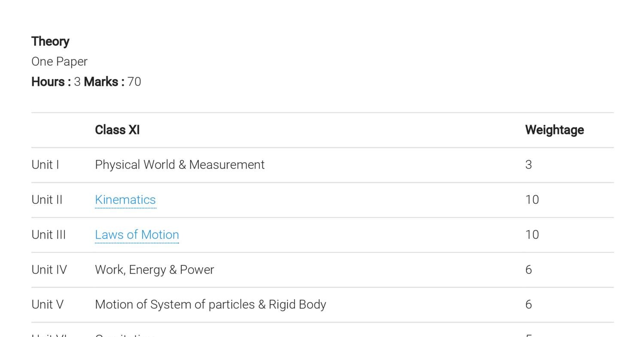Select the Unit IV row label

coord(49,270)
